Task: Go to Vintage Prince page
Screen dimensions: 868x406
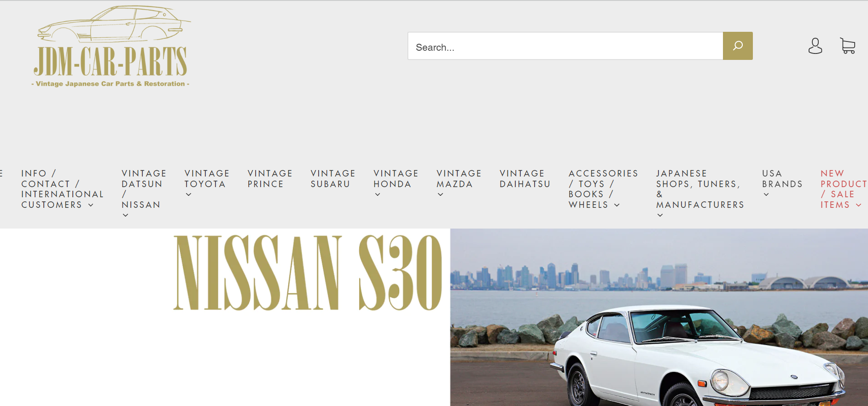Action: point(270,179)
